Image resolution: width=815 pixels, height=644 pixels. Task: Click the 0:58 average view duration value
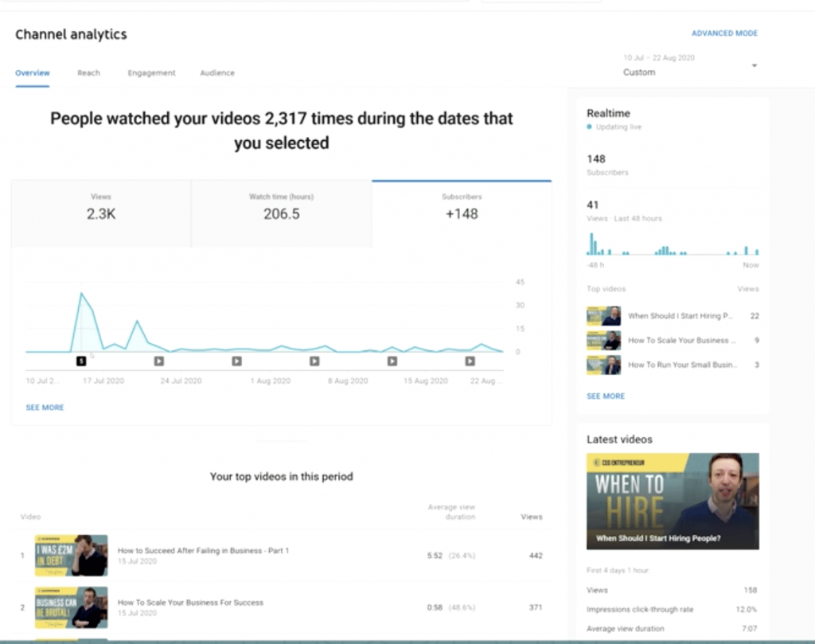435,607
